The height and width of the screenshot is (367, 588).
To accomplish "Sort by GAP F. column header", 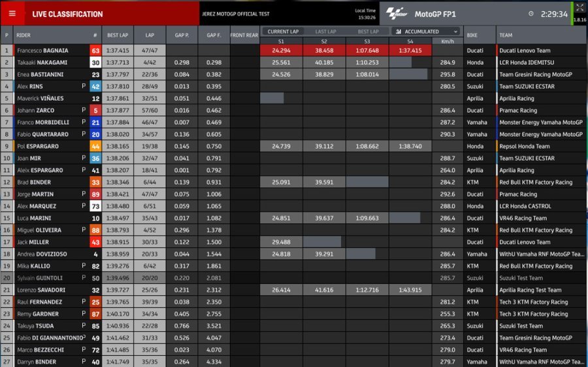I will pyautogui.click(x=214, y=35).
